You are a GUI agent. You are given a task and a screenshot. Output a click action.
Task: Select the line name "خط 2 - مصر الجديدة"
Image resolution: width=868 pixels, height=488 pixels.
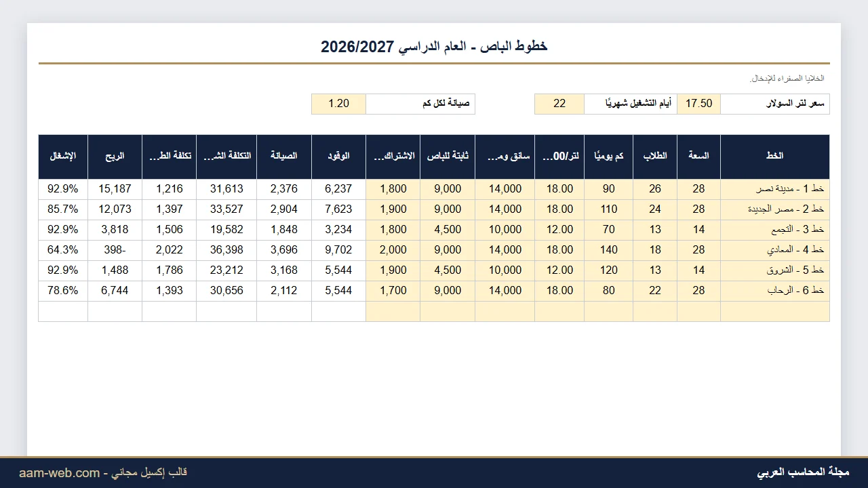point(774,209)
